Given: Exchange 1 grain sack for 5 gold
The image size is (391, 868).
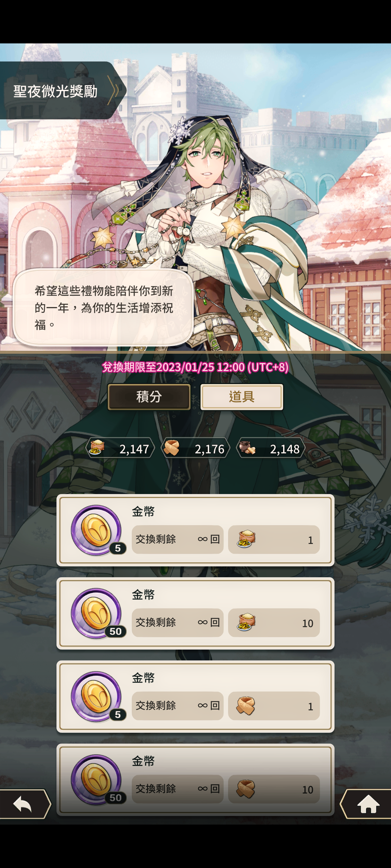Looking at the screenshot, I should [x=274, y=540].
